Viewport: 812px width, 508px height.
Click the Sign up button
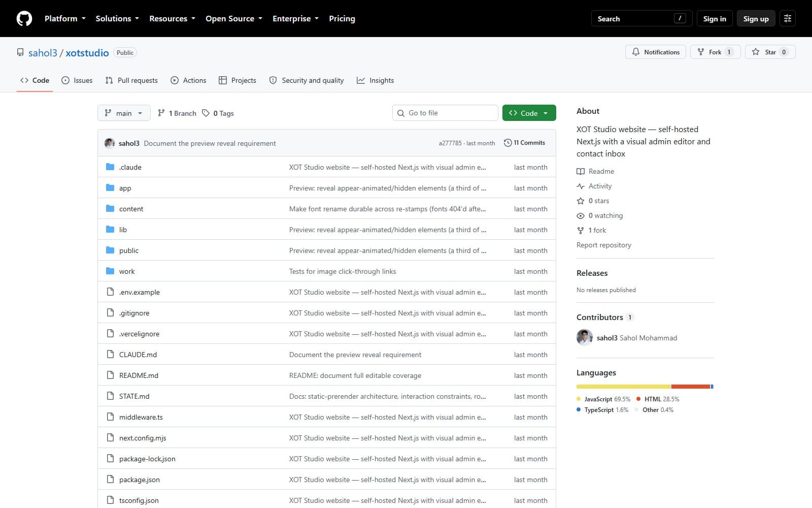[x=756, y=19]
